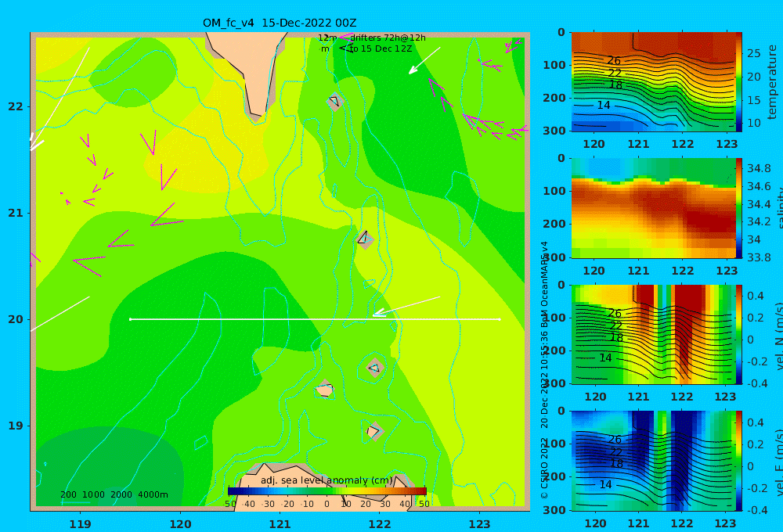Image resolution: width=783 pixels, height=532 pixels.
Task: Click the 0.4 tick on vel. N colorbar
Action: 756,296
